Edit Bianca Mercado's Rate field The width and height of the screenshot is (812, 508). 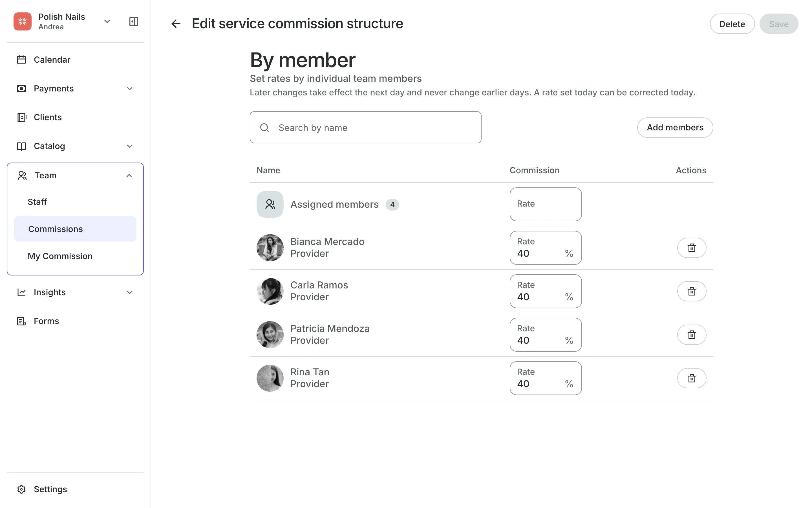coord(546,248)
